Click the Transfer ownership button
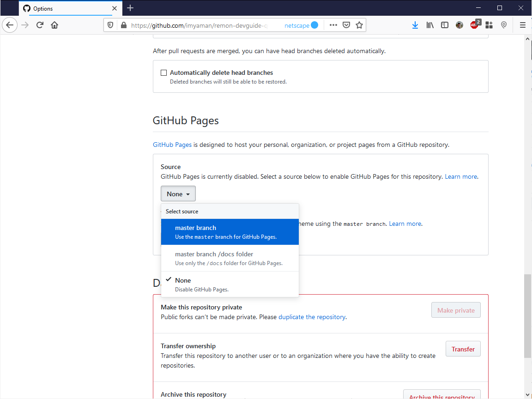The image size is (532, 399). [x=463, y=349]
